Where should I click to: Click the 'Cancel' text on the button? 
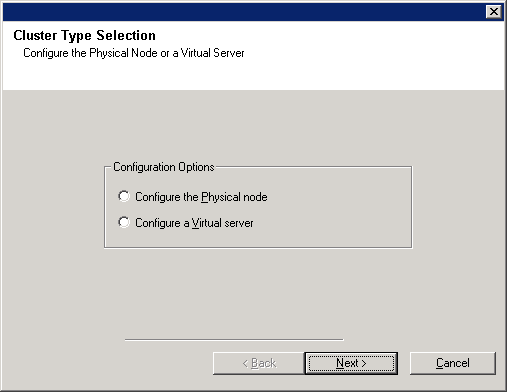tap(453, 363)
